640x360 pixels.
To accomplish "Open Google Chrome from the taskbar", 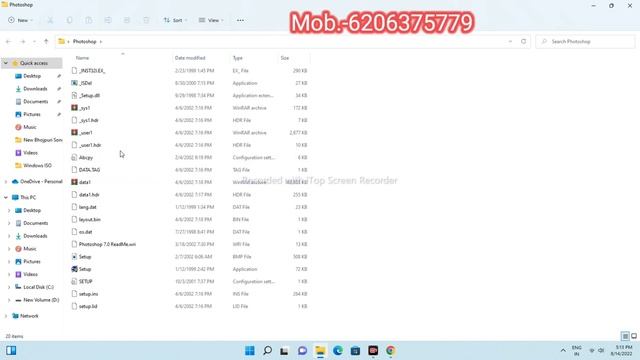I will pyautogui.click(x=391, y=351).
